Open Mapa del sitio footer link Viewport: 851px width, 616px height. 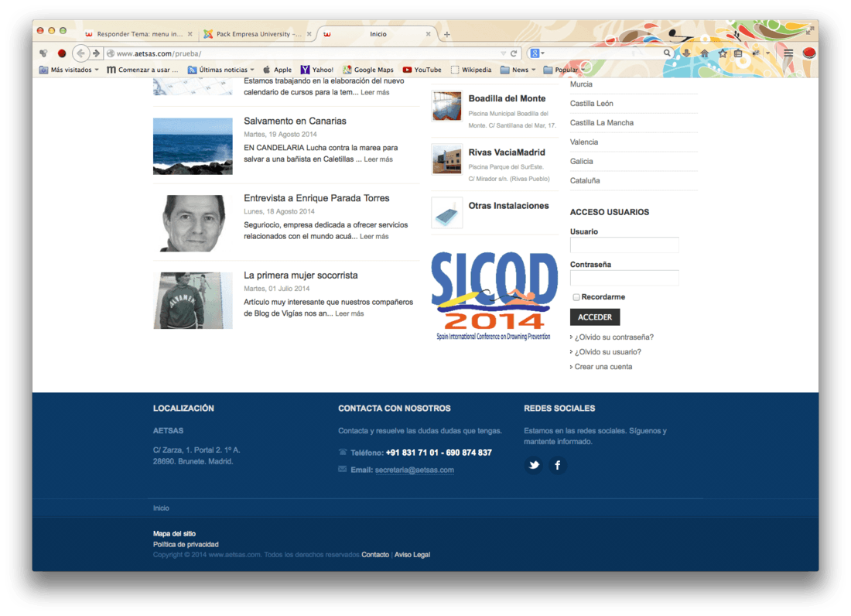(174, 533)
